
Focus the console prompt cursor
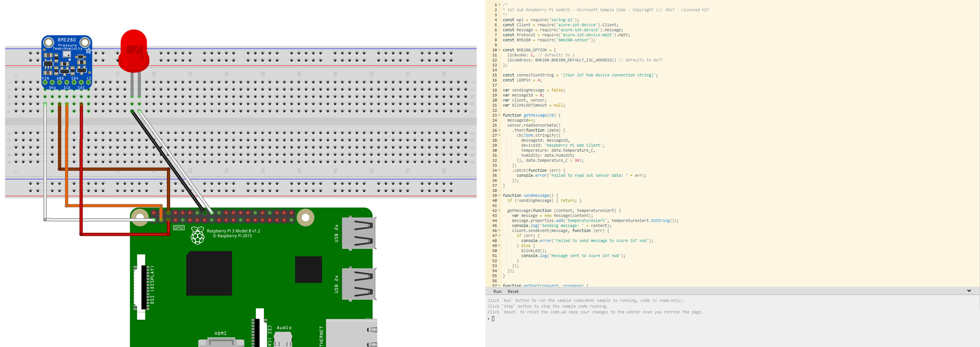coord(493,319)
